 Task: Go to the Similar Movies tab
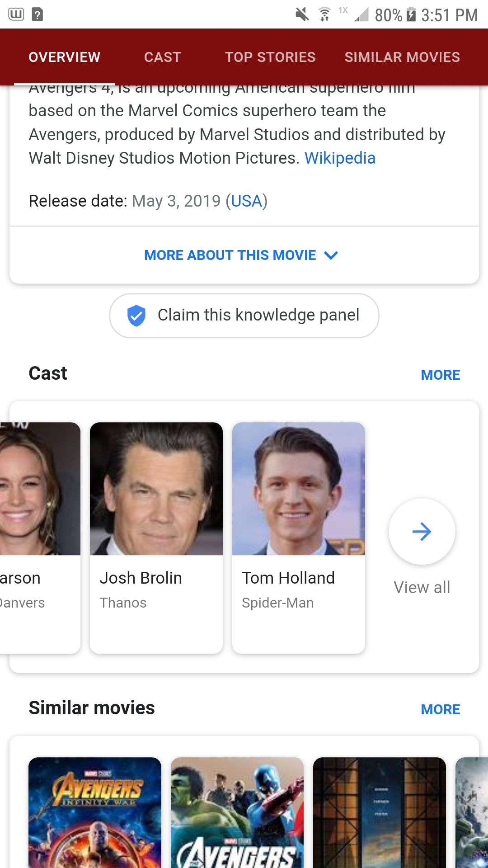tap(402, 57)
